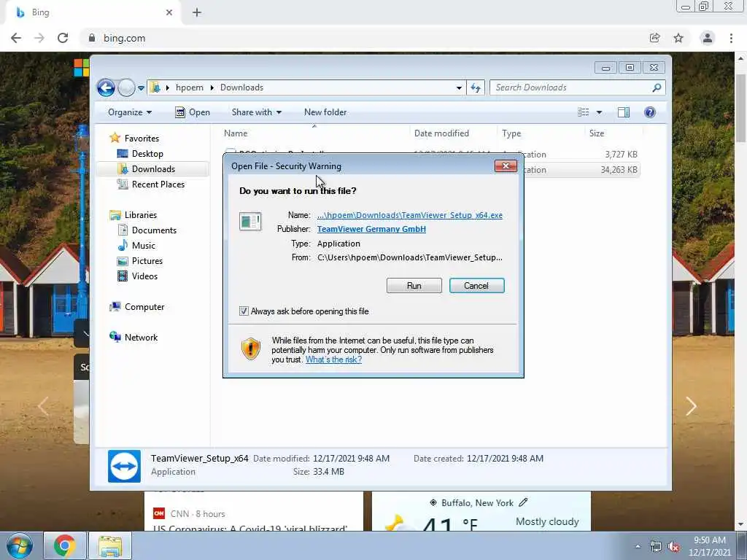747x560 pixels.
Task: Click the TeamViewer icon in details pane
Action: coord(124,466)
